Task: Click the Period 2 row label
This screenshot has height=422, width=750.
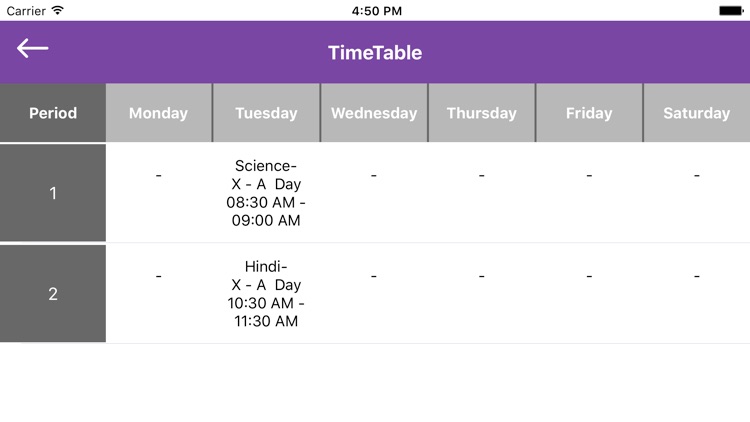Action: tap(53, 294)
